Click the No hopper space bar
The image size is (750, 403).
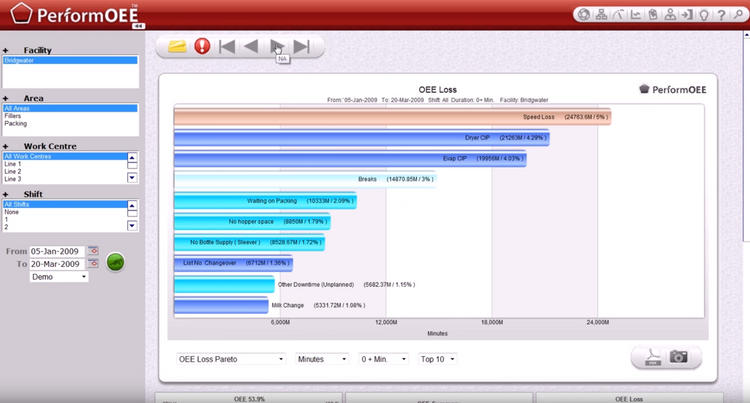[253, 222]
